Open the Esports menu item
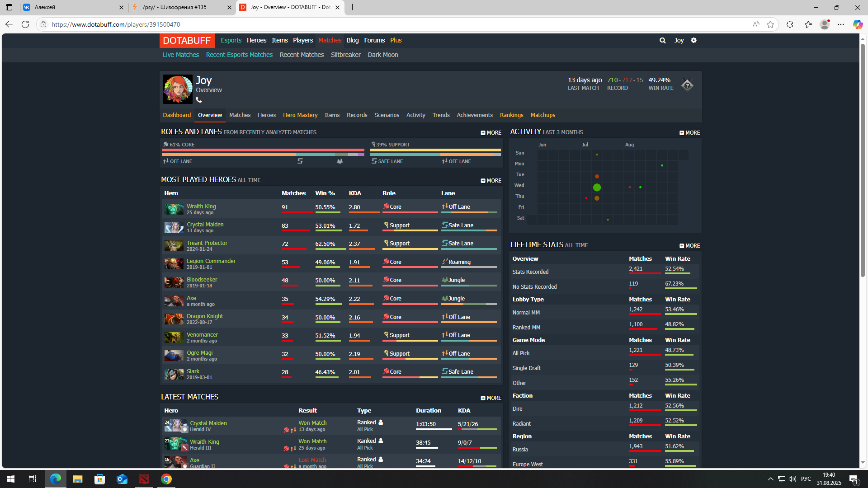Image resolution: width=868 pixels, height=488 pixels. pyautogui.click(x=231, y=40)
